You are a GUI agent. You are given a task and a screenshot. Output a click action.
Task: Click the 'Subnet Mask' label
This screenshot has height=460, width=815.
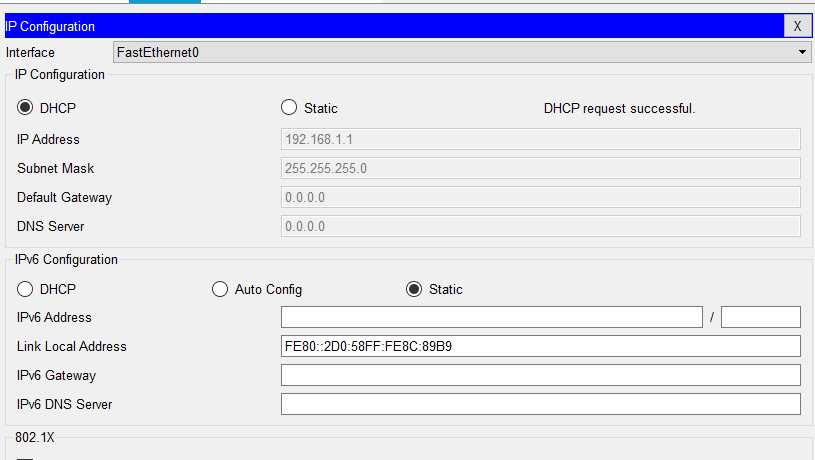click(56, 168)
